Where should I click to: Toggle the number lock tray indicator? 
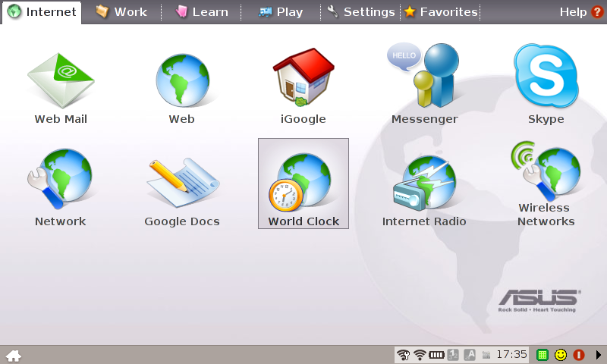[x=453, y=354]
